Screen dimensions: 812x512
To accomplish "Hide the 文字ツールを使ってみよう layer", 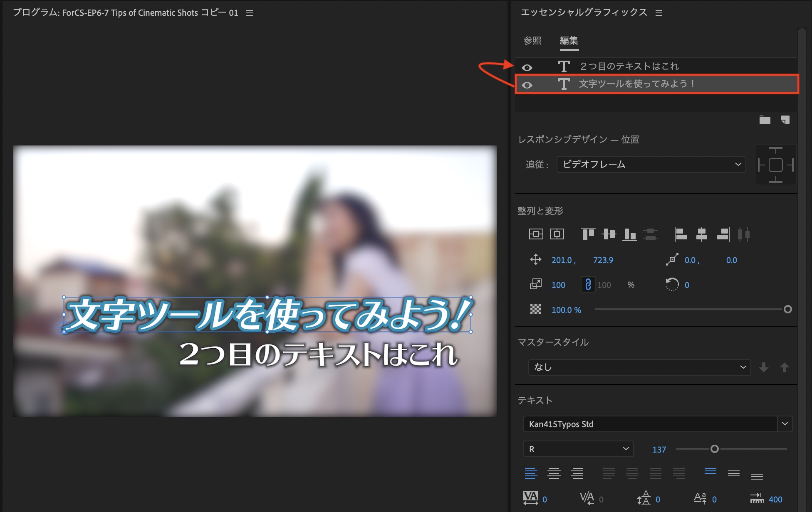I will (527, 85).
